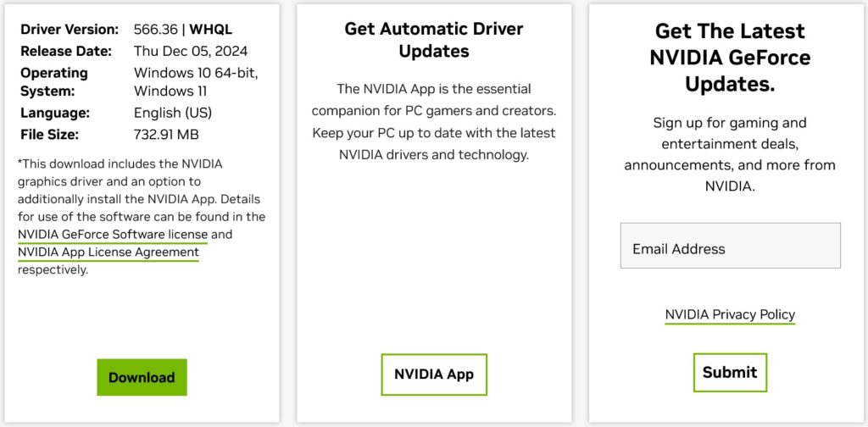Click the Driver Version label
The image size is (868, 427).
pyautogui.click(x=70, y=30)
